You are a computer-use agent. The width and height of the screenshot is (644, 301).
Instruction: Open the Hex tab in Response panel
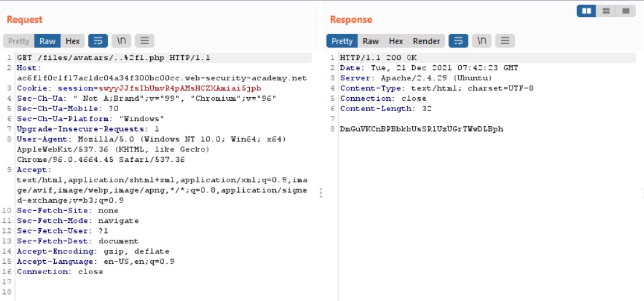396,41
